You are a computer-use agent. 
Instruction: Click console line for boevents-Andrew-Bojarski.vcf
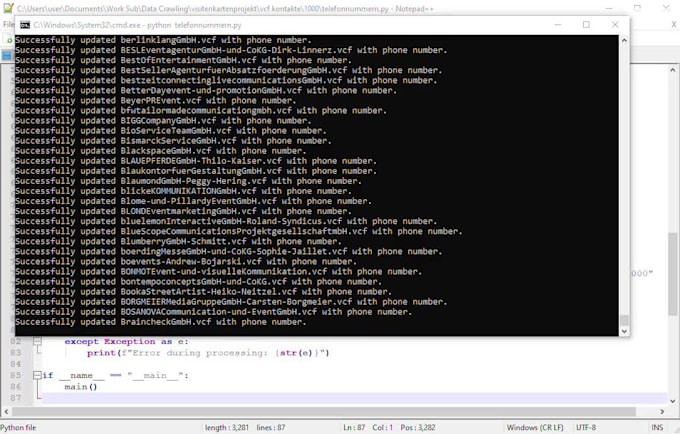click(x=186, y=261)
